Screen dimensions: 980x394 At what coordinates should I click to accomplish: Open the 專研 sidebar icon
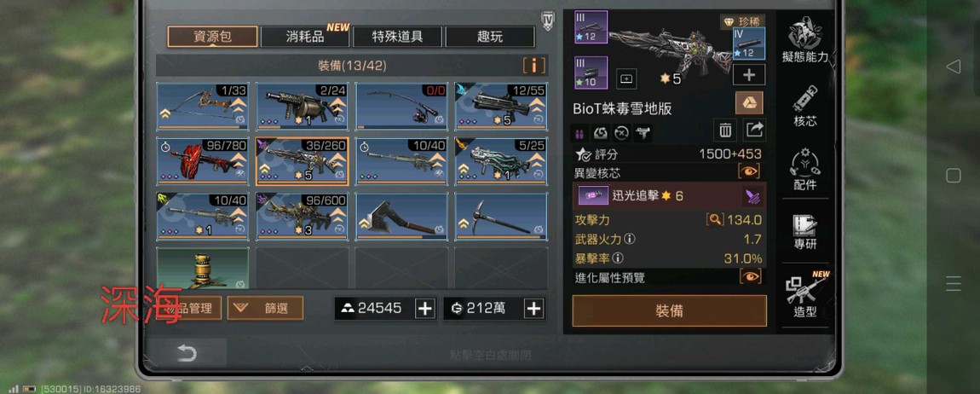pyautogui.click(x=805, y=231)
